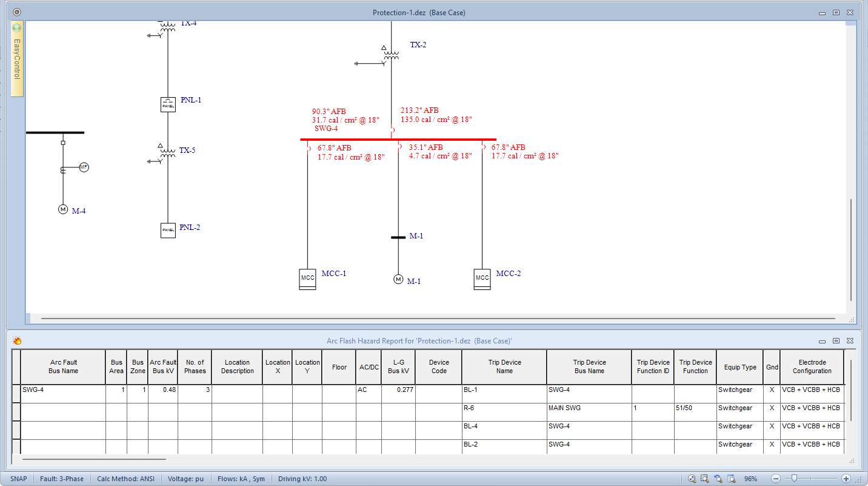Screen dimensions: 868x486
Task: Click the 51/50 function cell
Action: click(695, 412)
